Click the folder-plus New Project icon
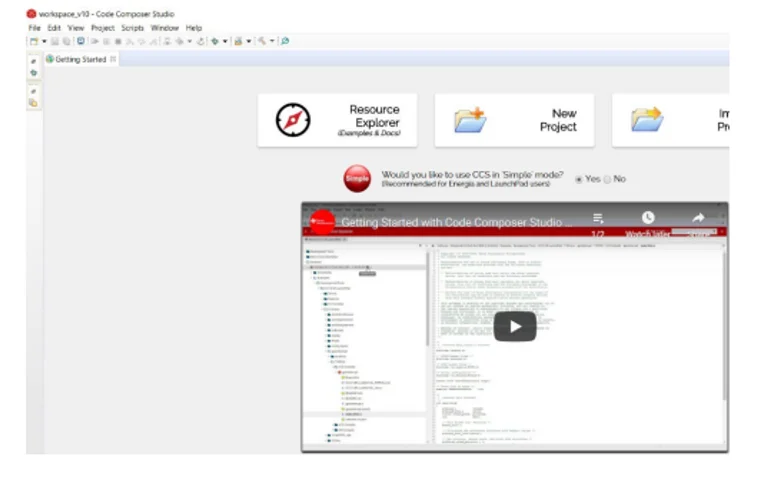This screenshot has height=480, width=765. [x=470, y=120]
